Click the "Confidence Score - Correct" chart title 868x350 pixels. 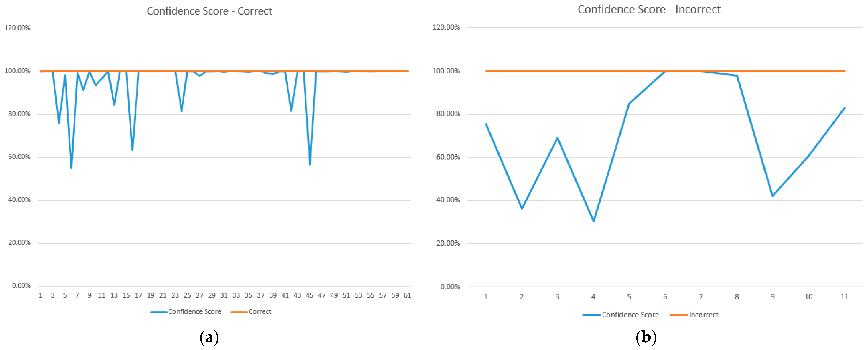(209, 11)
